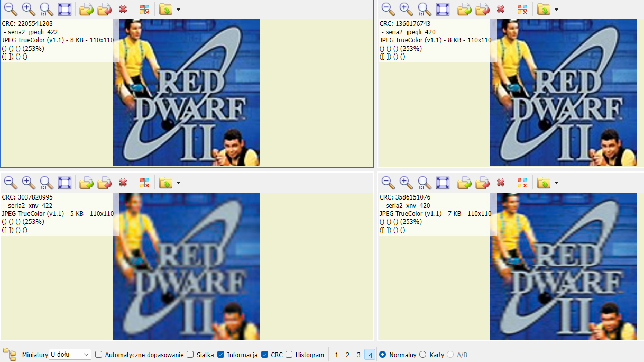
Task: Click the CRC: 3586151076 info text
Action: (404, 197)
